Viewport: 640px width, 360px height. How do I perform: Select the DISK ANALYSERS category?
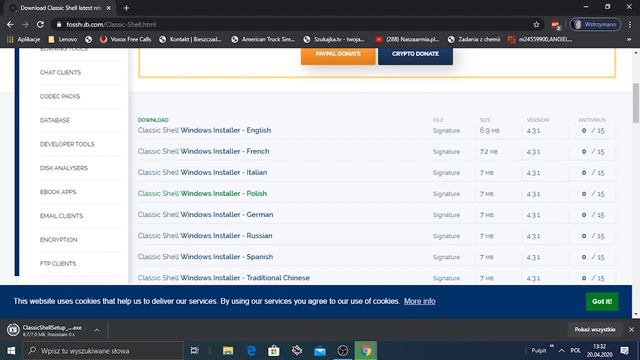[64, 168]
